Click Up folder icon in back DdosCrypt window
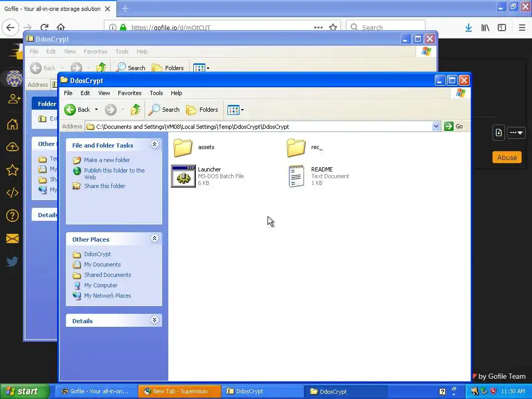The height and width of the screenshot is (399, 532). click(101, 68)
